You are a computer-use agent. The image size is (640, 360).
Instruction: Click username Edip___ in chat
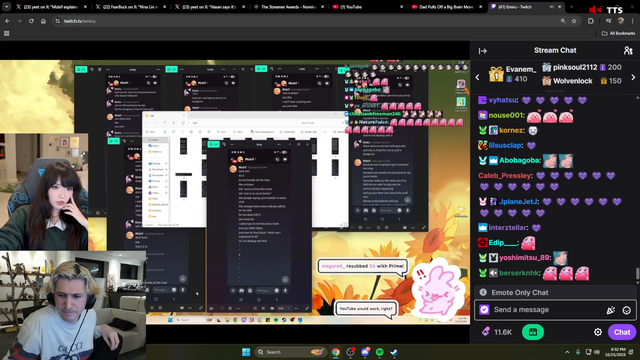503,243
